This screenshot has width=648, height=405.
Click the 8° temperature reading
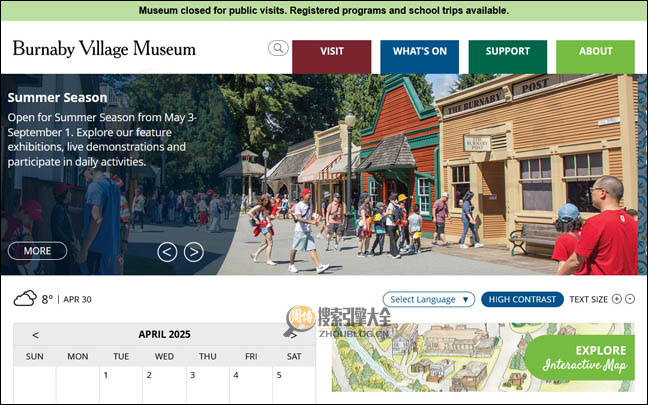tap(47, 299)
